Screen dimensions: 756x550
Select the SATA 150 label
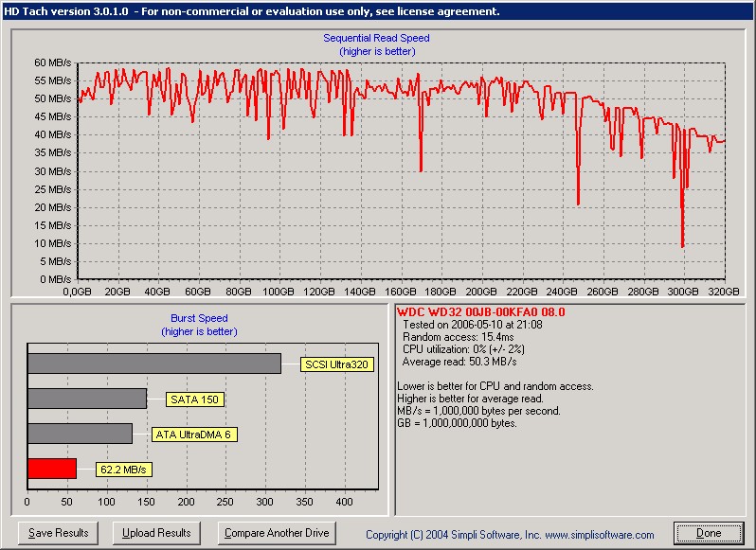pos(195,399)
